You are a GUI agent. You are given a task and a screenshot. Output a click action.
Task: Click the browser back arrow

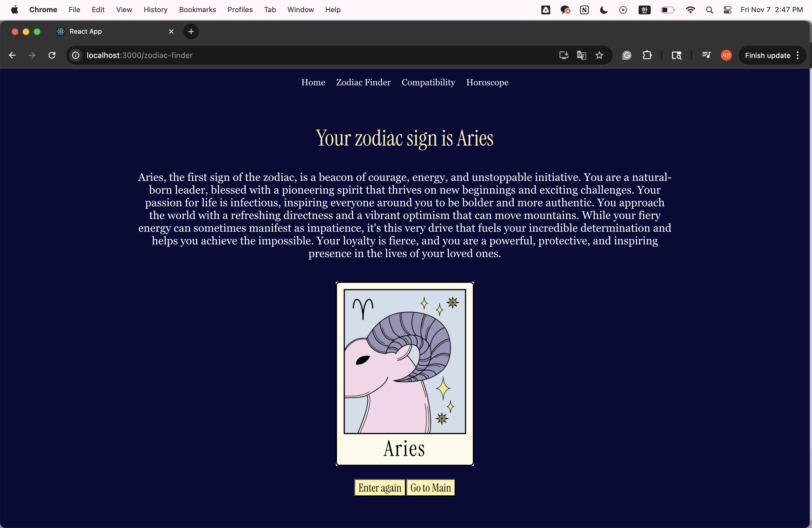12,55
